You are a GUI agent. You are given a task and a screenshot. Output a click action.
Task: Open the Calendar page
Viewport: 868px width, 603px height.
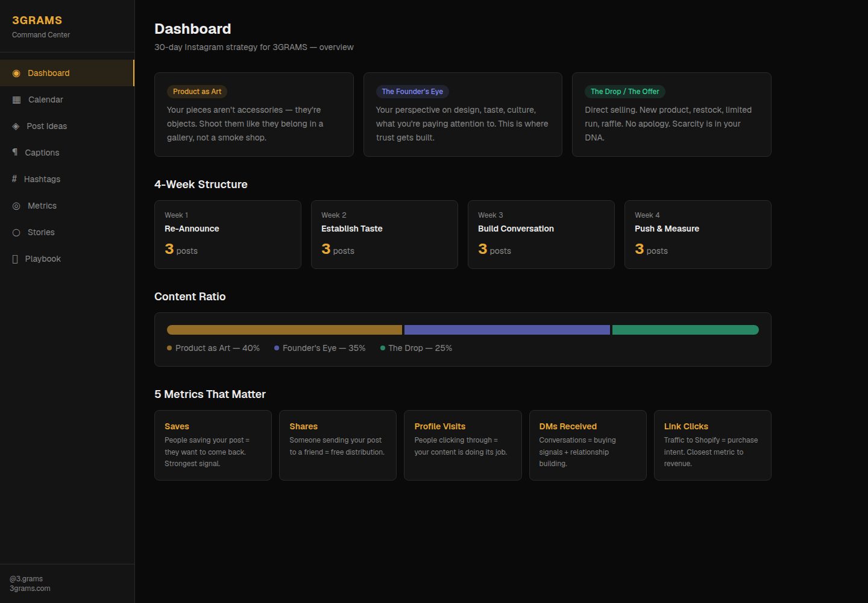[x=67, y=99]
